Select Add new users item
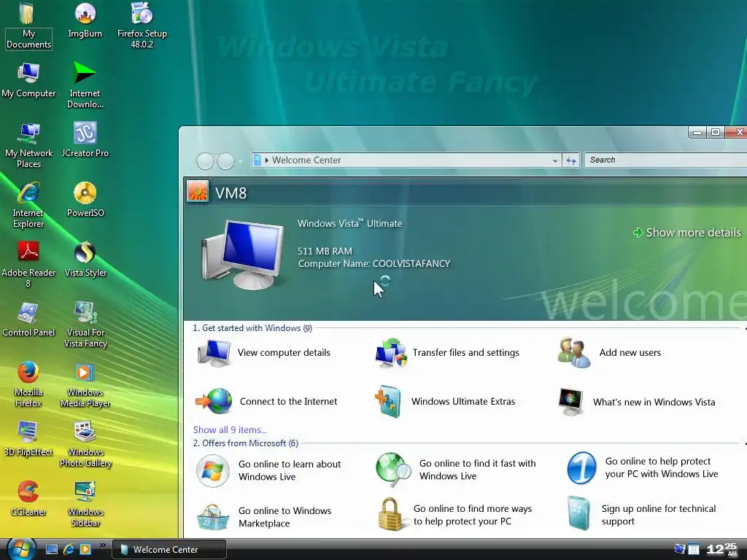 [609, 353]
